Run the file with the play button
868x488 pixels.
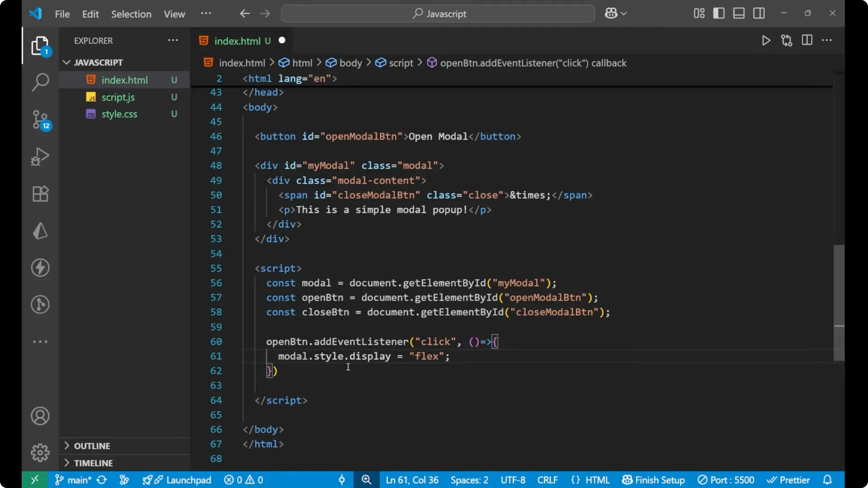(766, 40)
